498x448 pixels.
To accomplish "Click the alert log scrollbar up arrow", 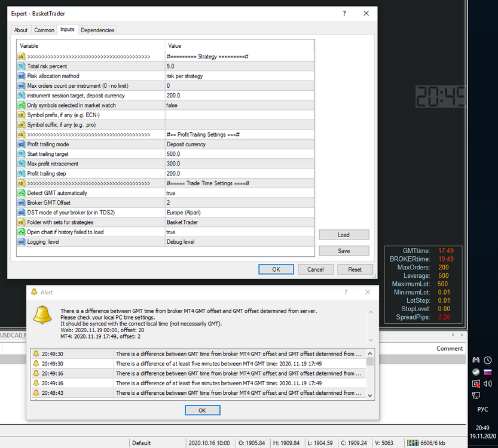I will click(369, 353).
